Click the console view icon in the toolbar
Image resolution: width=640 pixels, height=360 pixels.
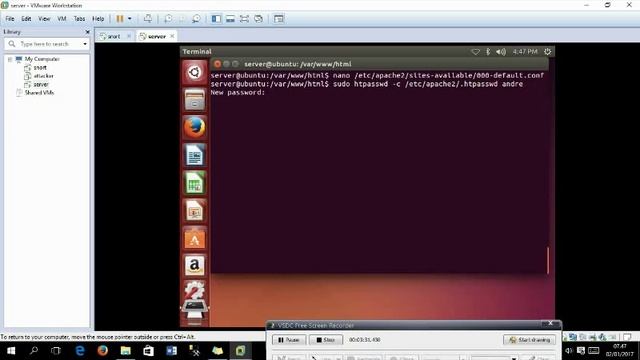coord(279,19)
